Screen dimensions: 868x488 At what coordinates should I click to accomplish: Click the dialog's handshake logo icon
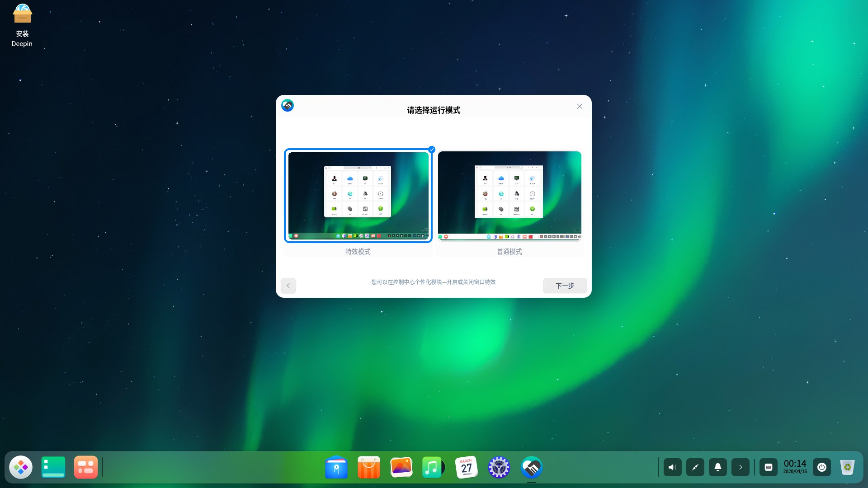pos(288,105)
